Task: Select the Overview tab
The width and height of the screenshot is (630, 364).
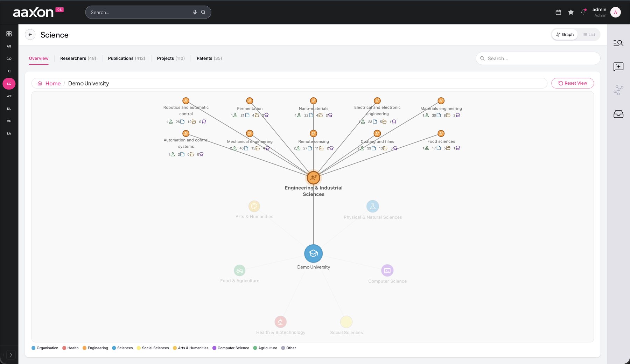Action: pyautogui.click(x=38, y=58)
